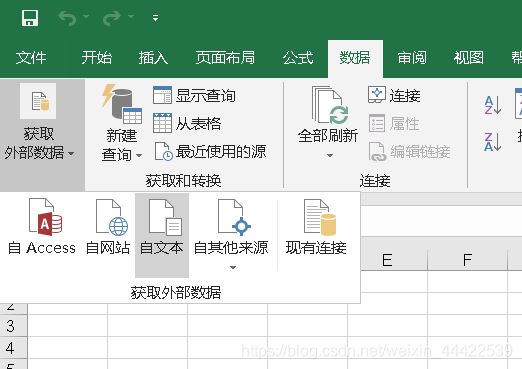
Task: Click the 自 Access database icon
Action: click(x=45, y=217)
